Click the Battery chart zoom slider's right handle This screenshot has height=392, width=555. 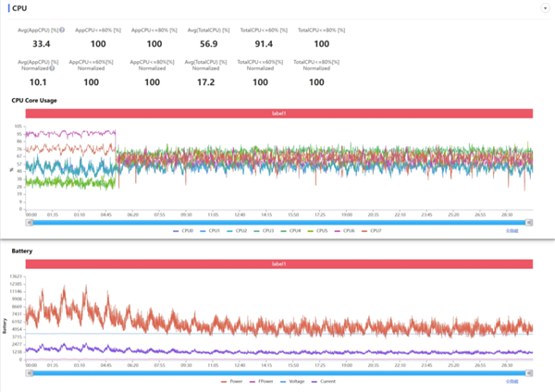(529, 374)
